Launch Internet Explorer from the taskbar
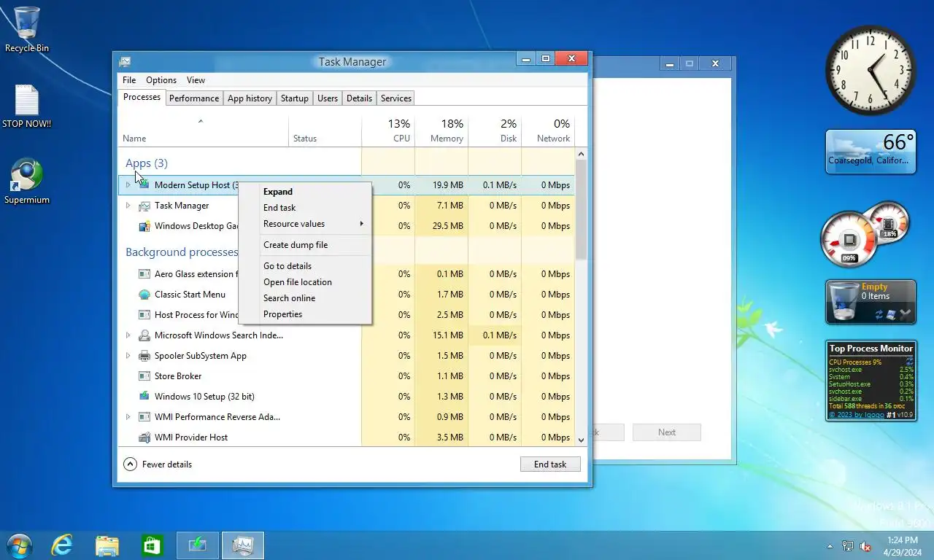934x560 pixels. (62, 545)
